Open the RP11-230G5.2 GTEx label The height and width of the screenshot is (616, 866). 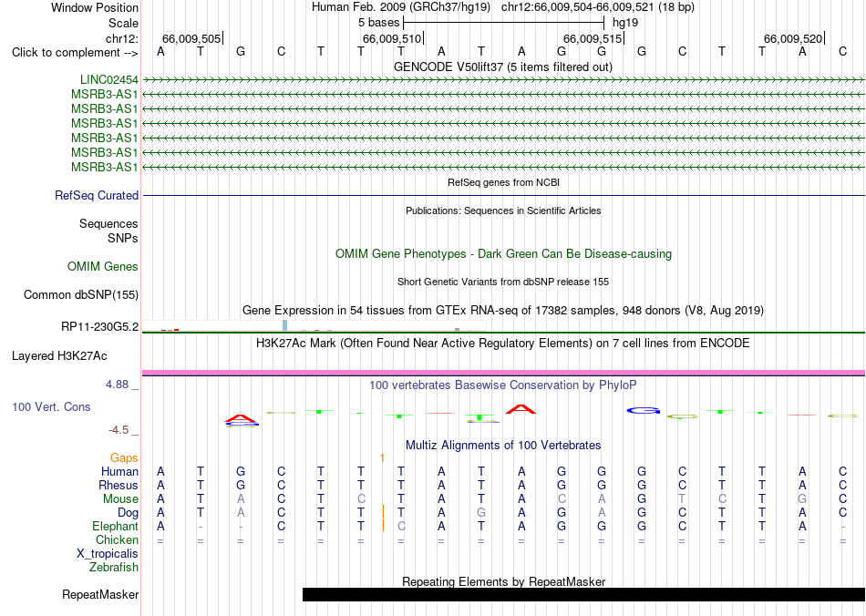click(99, 327)
